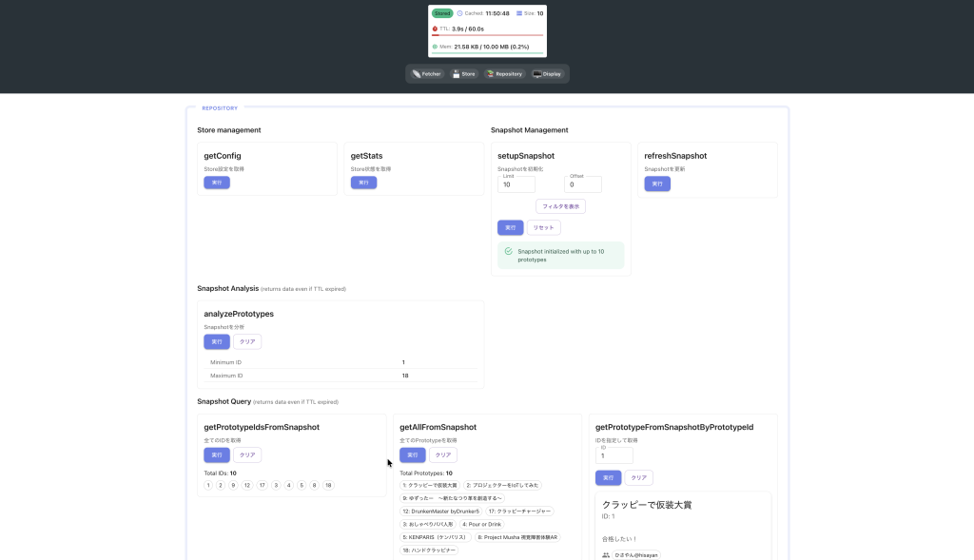
Task: Run getConfig with its 実行 button
Action: (x=217, y=183)
